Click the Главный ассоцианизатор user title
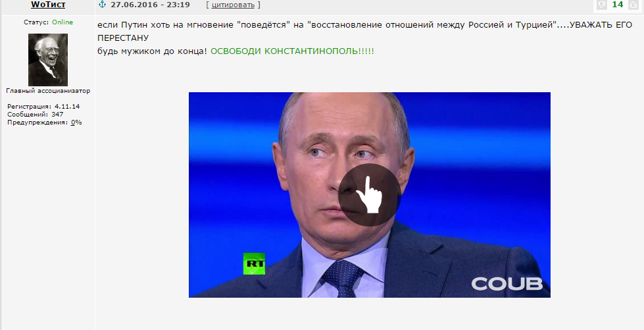The image size is (644, 330). (48, 90)
